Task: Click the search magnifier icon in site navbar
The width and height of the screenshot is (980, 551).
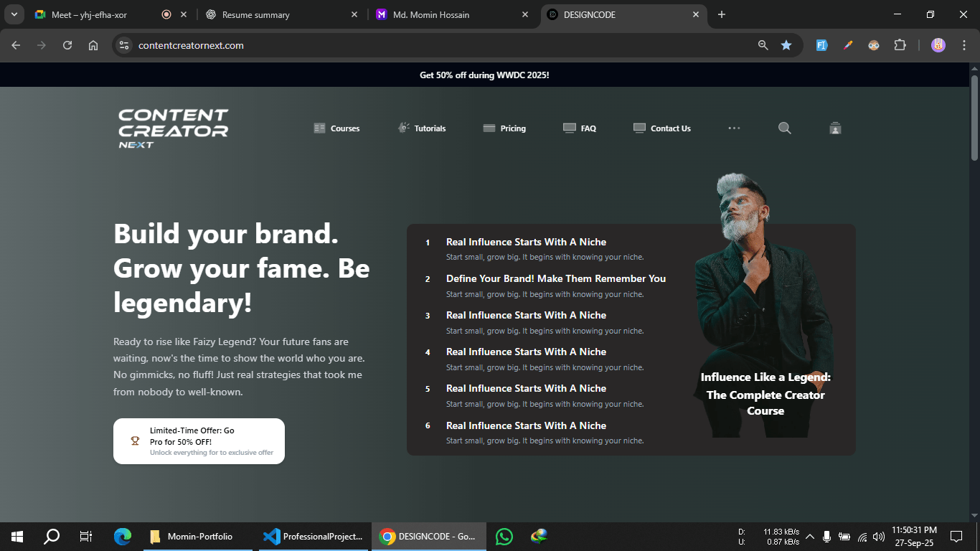Action: coord(784,128)
